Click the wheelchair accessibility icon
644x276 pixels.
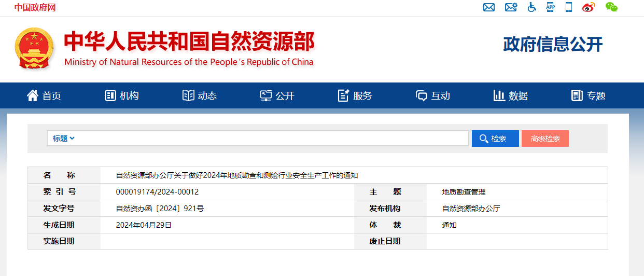[x=531, y=7]
